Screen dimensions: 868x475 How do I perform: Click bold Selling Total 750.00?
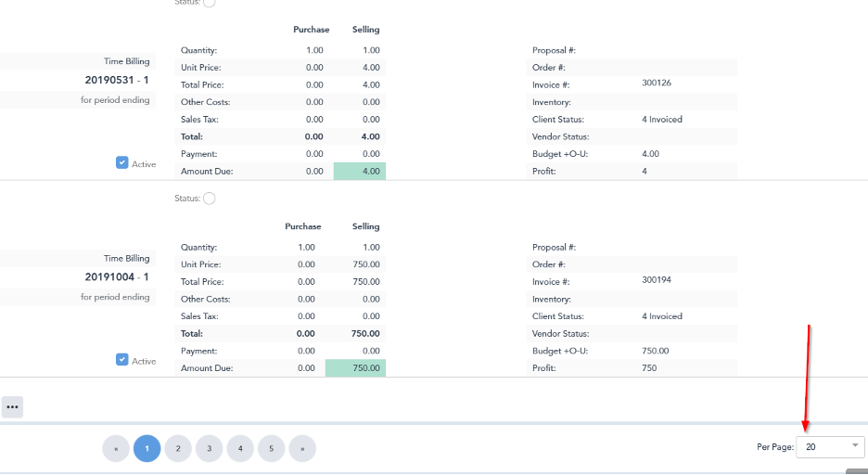click(365, 334)
